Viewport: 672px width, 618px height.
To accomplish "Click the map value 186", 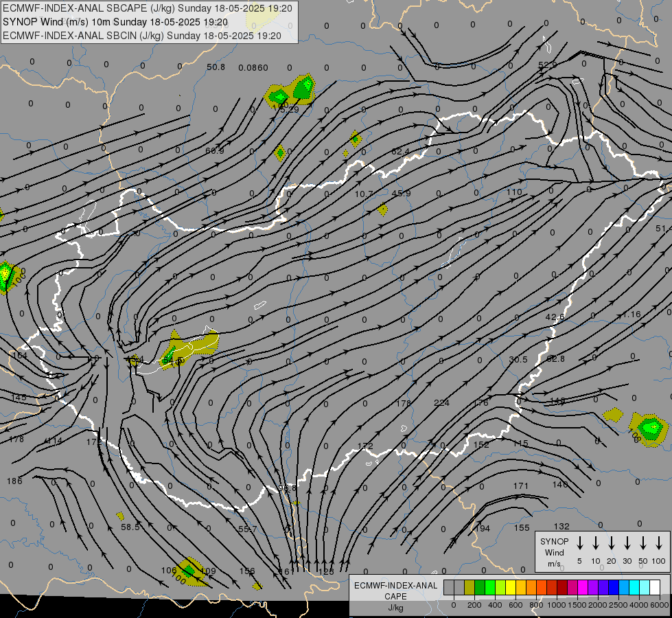I will tap(14, 481).
